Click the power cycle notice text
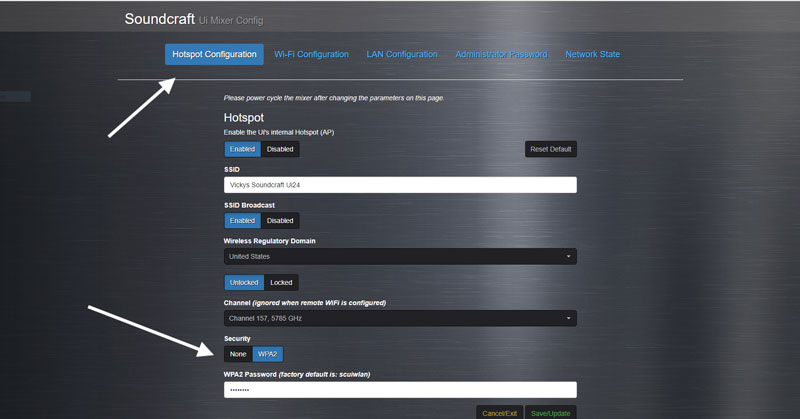The width and height of the screenshot is (800, 419). [334, 98]
